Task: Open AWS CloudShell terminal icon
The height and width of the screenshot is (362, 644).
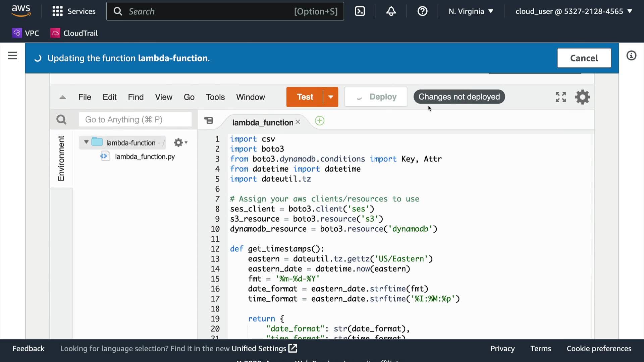Action: tap(360, 11)
